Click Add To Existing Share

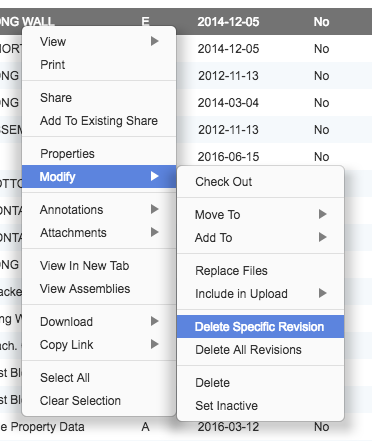[x=99, y=121]
